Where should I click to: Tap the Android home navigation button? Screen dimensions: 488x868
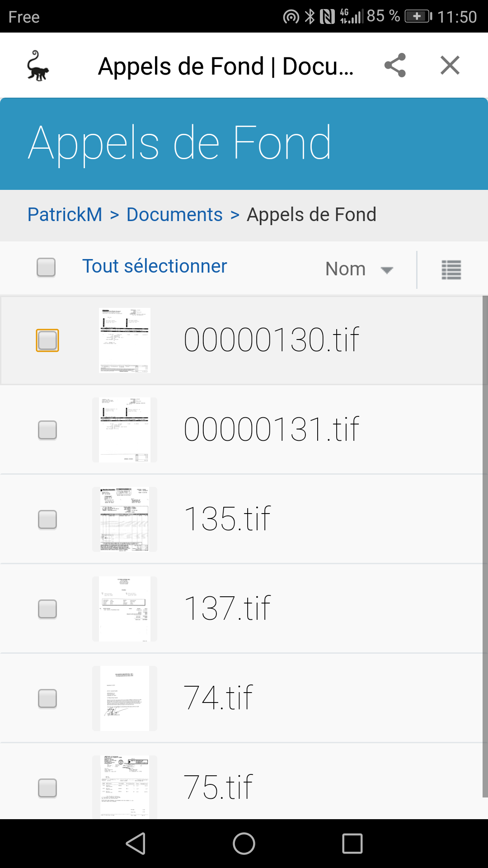coord(244,844)
